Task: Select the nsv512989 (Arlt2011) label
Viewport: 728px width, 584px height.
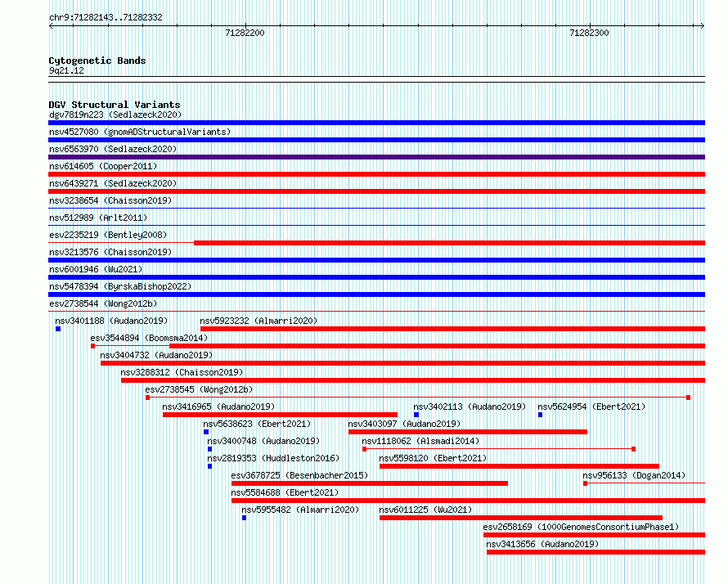Action: point(98,218)
